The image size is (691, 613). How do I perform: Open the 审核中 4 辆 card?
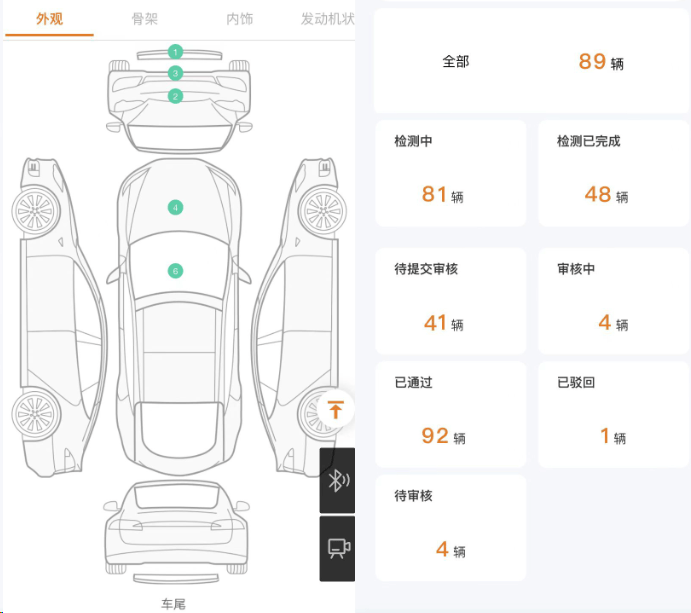click(x=613, y=301)
